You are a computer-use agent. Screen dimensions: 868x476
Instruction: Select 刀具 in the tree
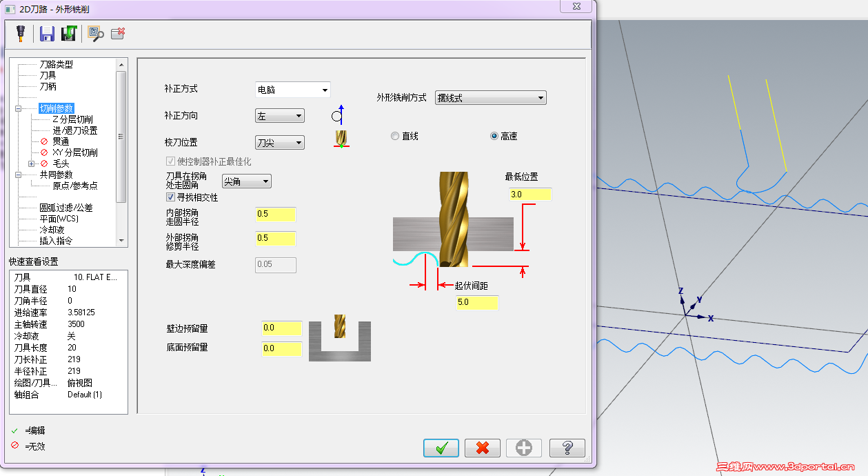(x=48, y=75)
